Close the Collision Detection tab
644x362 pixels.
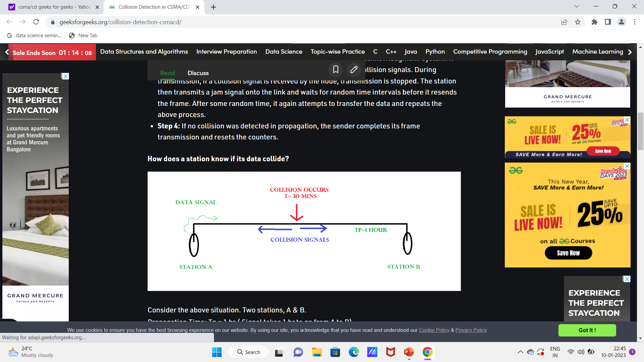198,7
